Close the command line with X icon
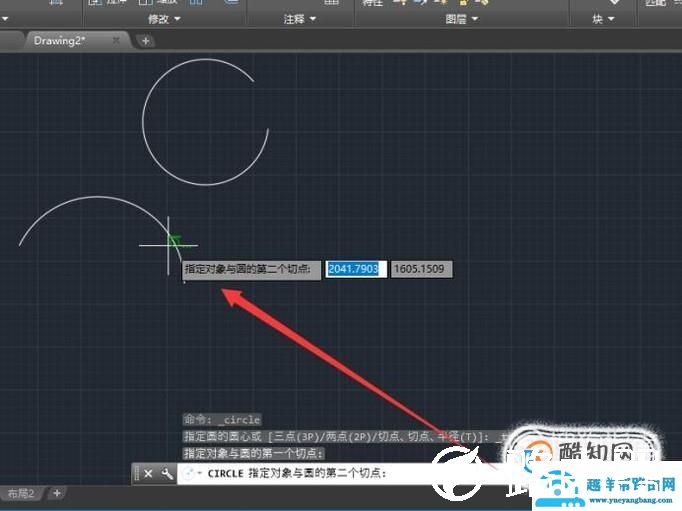The height and width of the screenshot is (511, 682). coord(148,473)
